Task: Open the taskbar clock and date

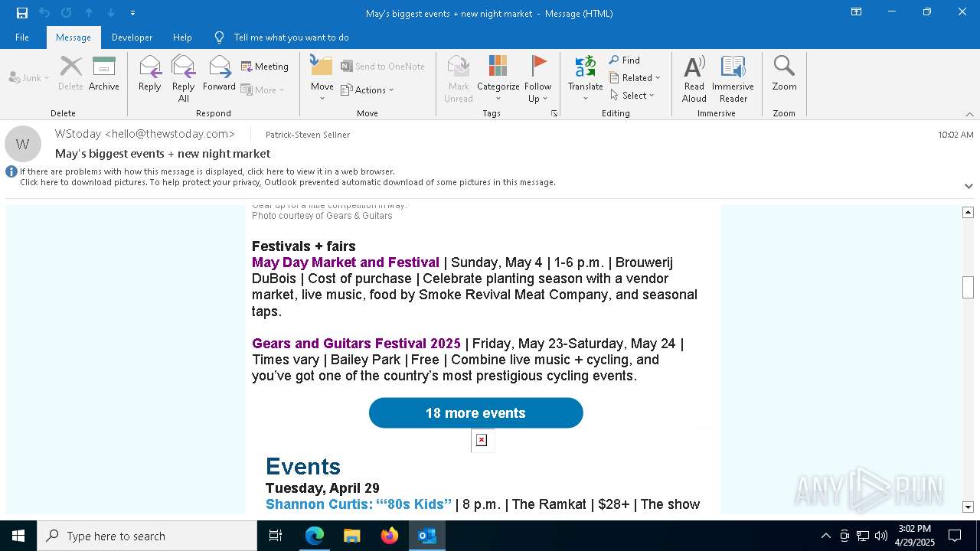Action: click(x=915, y=536)
